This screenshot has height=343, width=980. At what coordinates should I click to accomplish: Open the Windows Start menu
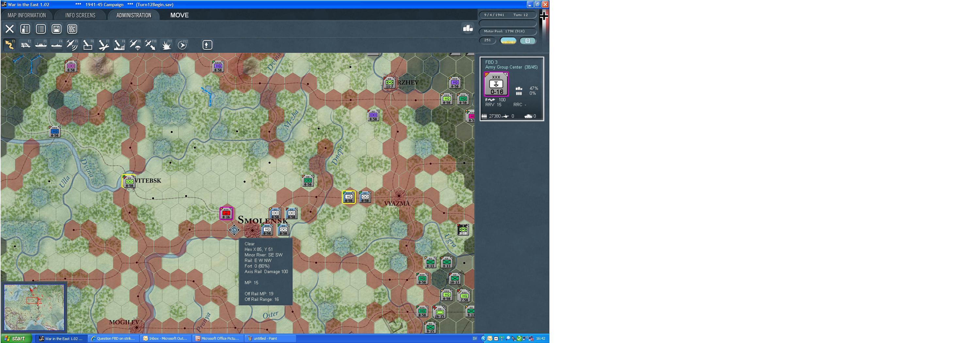click(16, 338)
